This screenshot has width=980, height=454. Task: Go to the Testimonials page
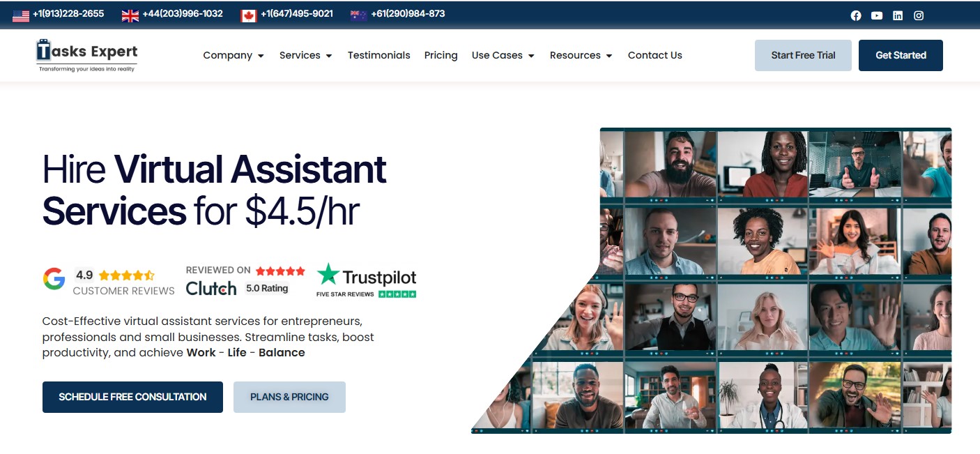point(379,55)
